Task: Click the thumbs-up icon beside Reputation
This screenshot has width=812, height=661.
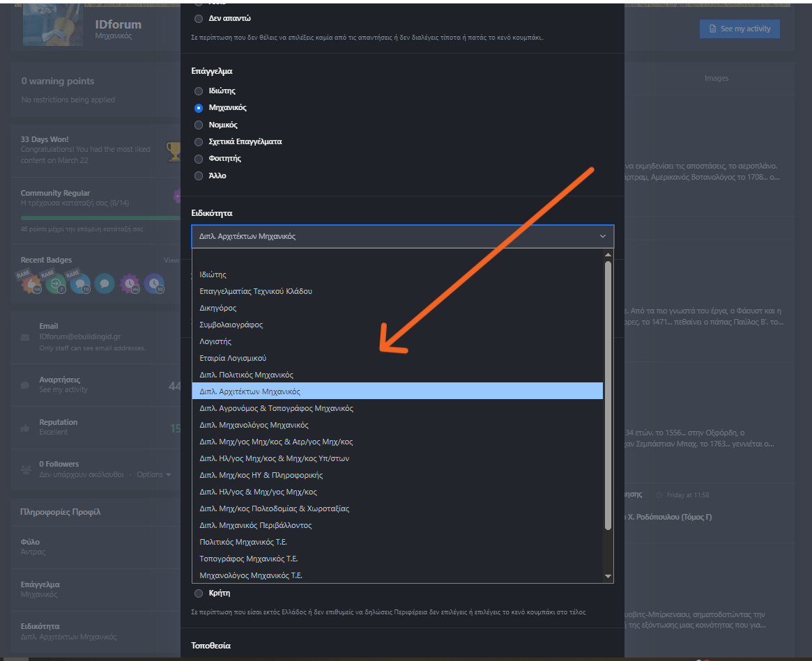Action: click(26, 427)
